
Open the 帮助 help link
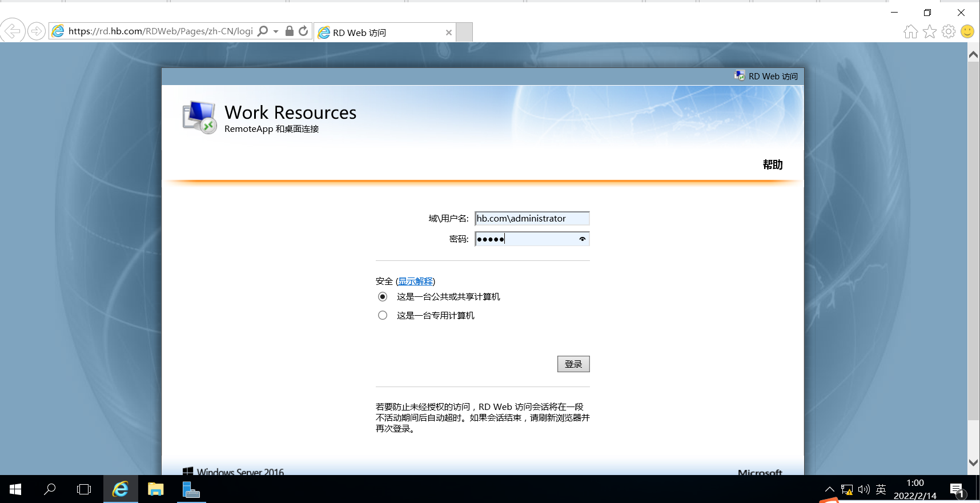[773, 164]
